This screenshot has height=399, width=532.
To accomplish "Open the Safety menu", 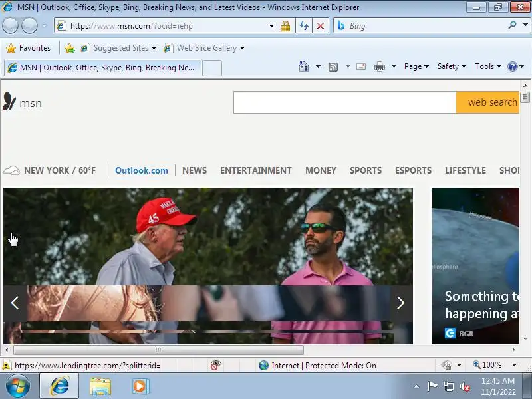I will (452, 66).
